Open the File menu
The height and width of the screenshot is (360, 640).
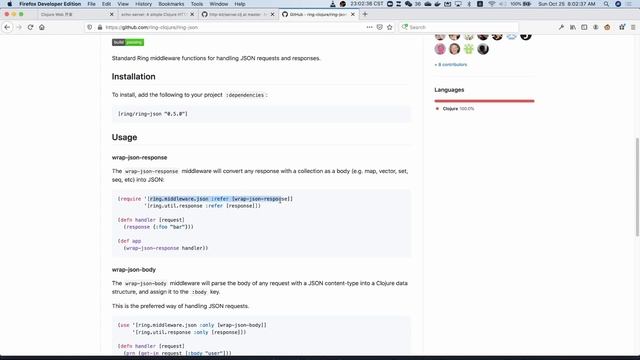pyautogui.click(x=91, y=4)
